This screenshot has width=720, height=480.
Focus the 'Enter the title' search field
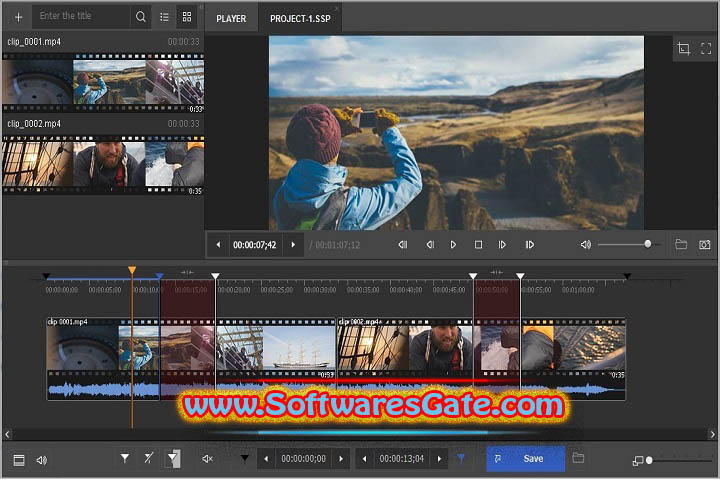point(82,17)
